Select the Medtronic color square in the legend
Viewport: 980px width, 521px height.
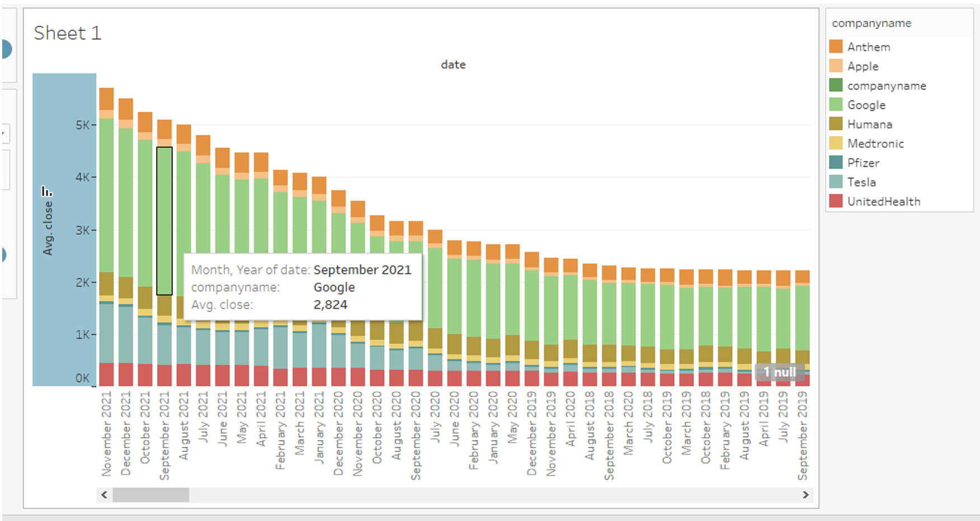836,143
